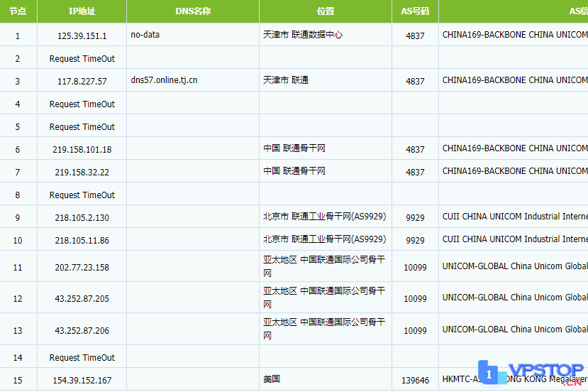This screenshot has height=392, width=588.
Task: Click CHINA169-BACKBONE info in row 1
Action: click(515, 35)
